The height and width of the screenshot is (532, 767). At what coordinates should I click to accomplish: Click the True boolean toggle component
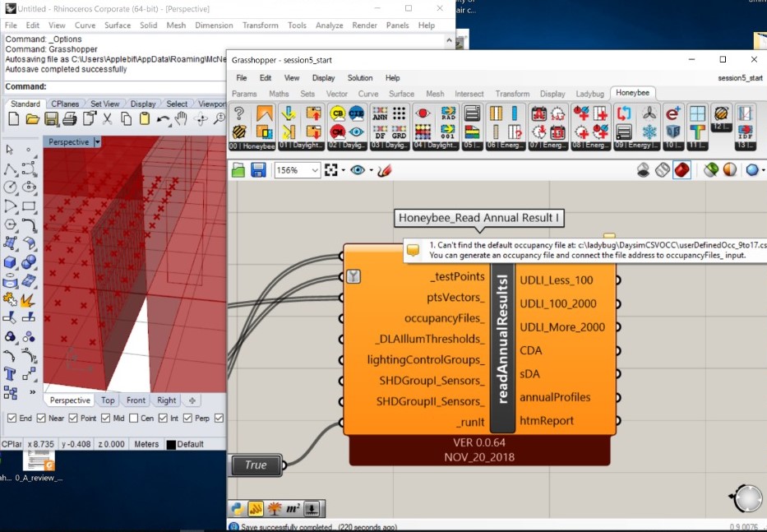[256, 465]
